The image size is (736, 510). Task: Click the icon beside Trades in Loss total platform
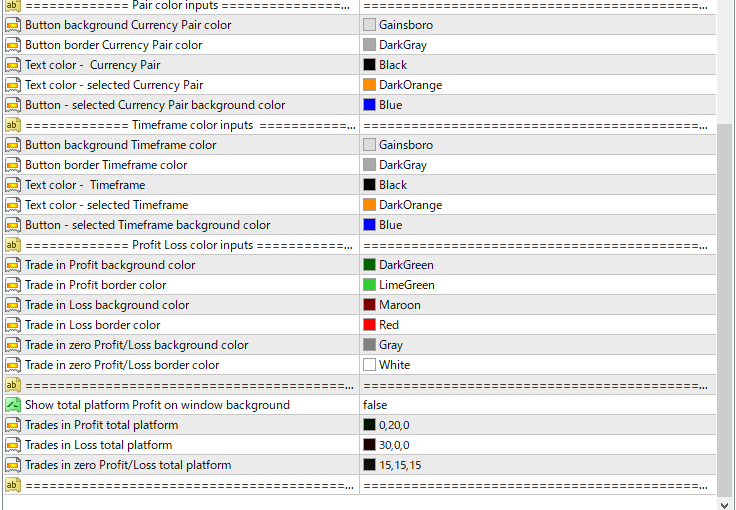point(13,445)
